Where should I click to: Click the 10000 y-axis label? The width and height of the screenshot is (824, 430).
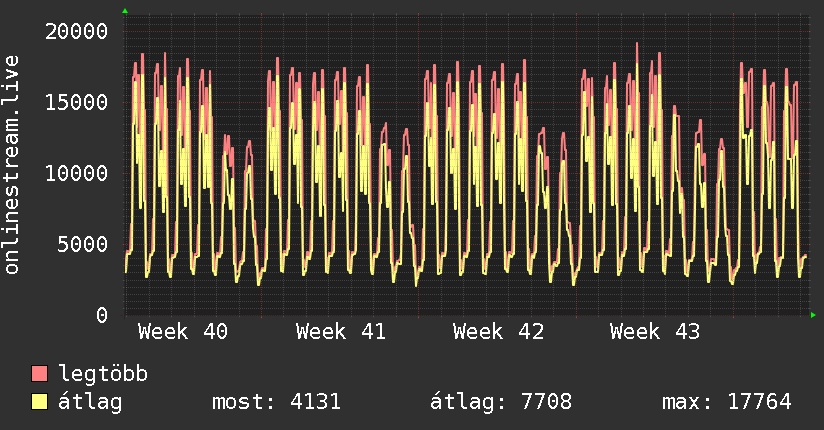(76, 173)
